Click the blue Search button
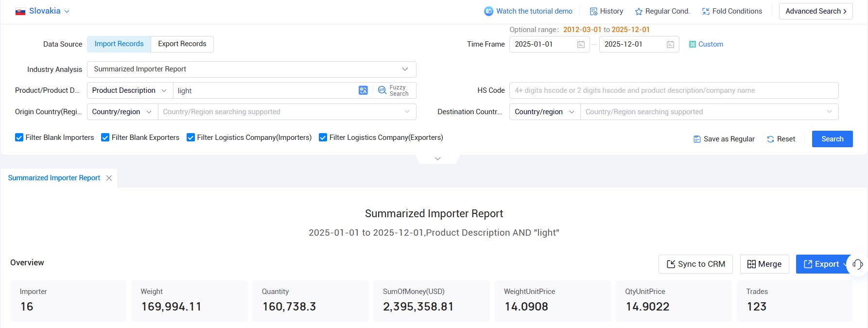868x328 pixels. click(x=832, y=139)
